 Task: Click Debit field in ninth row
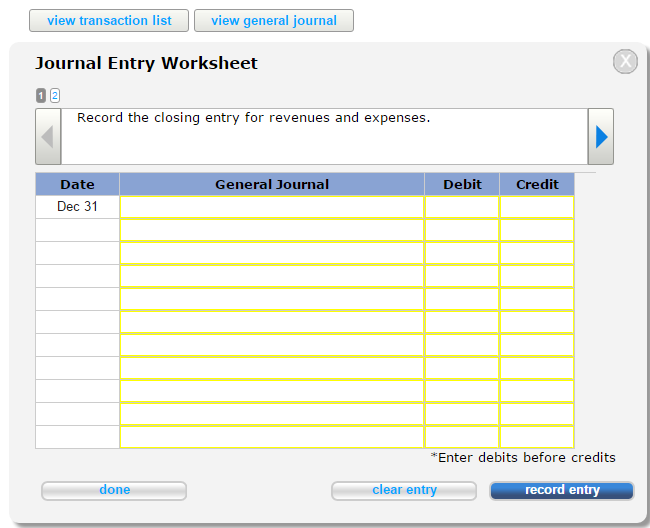click(x=462, y=391)
